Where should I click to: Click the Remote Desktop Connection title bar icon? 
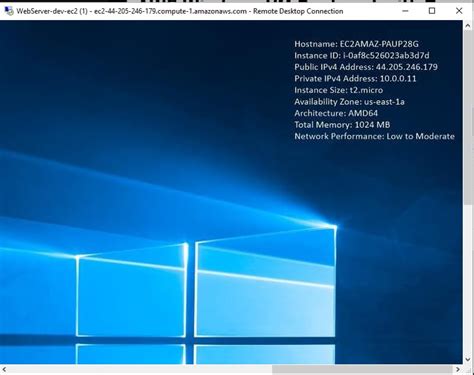click(9, 11)
